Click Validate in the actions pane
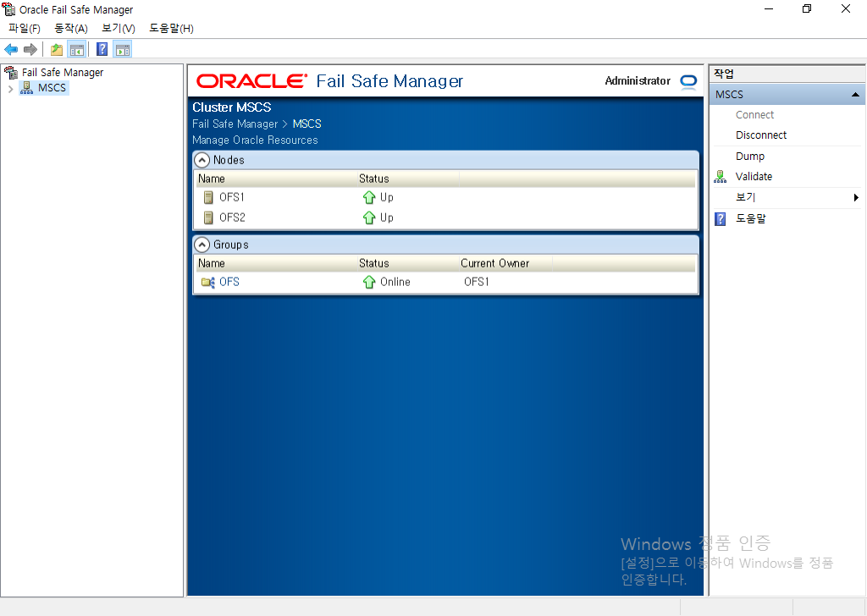Viewport: 867px width, 616px height. coord(754,177)
